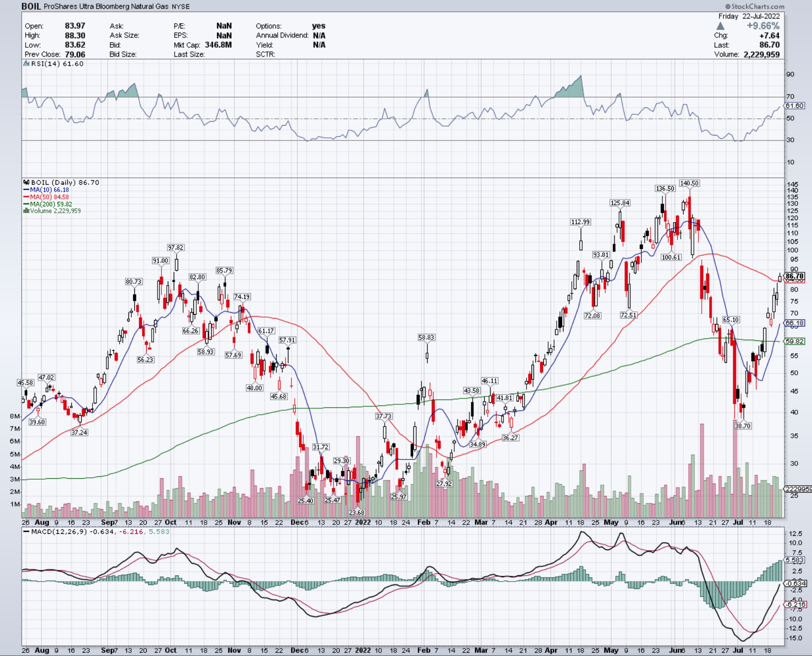Click the 58.83 February price label
This screenshot has height=656, width=812.
pyautogui.click(x=426, y=337)
